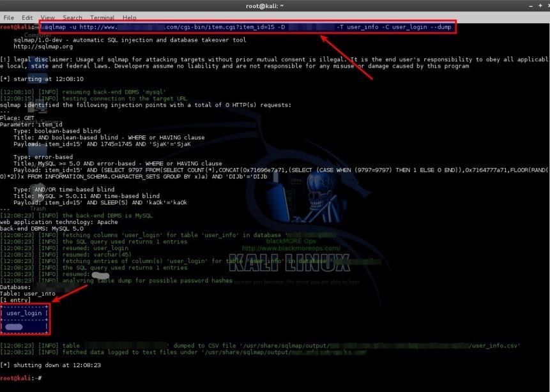Click the 'dumped to CSV file' info line
The width and height of the screenshot is (550, 392).
260,346
